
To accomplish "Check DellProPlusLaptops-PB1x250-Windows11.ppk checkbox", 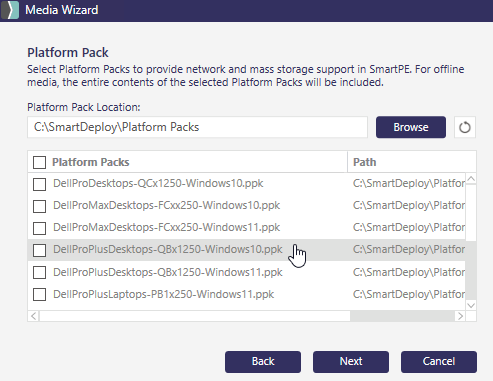I will coord(39,294).
